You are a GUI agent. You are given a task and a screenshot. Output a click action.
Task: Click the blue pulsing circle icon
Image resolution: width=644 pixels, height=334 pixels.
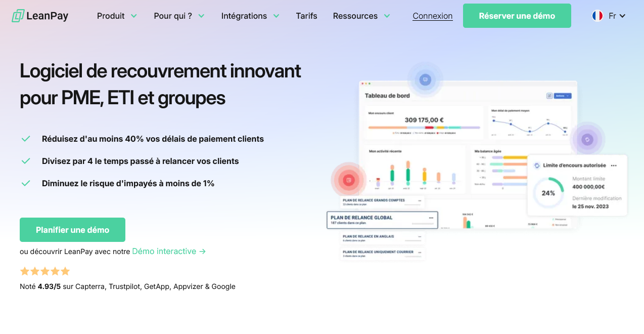coord(425,79)
